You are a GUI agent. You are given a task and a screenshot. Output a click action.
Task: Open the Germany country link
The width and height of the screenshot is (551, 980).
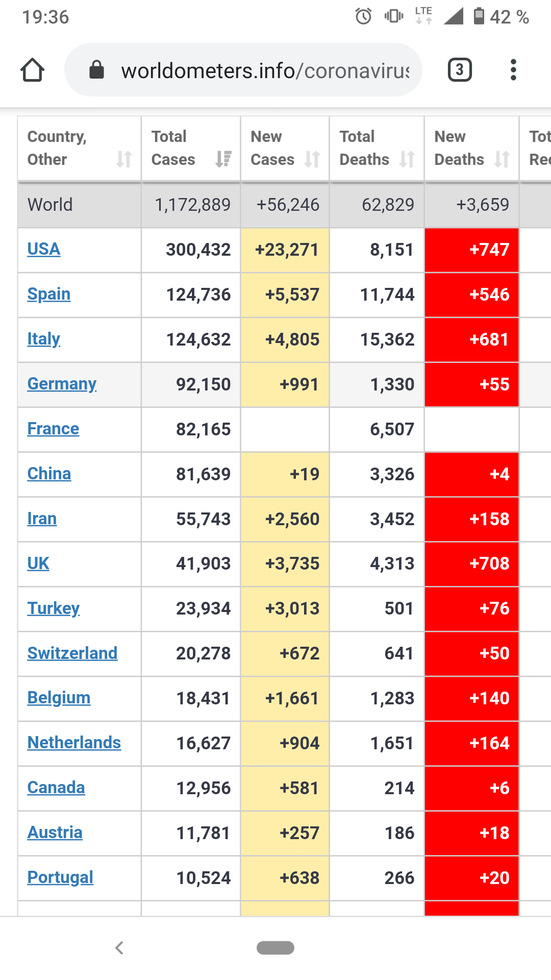[x=62, y=384]
